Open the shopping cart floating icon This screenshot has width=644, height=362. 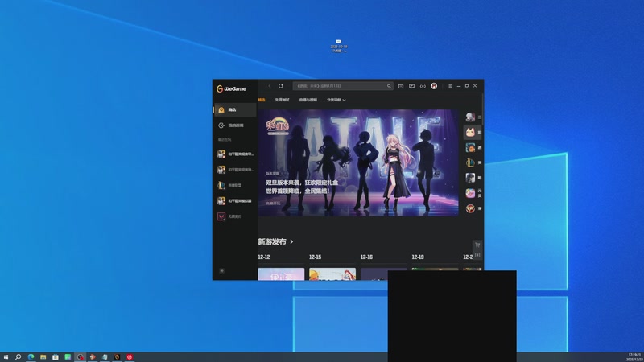tap(477, 245)
